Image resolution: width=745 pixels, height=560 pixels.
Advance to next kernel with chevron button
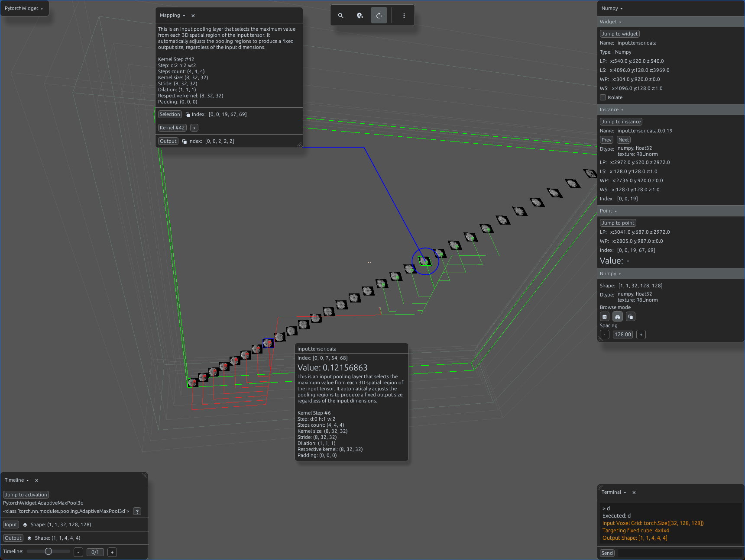point(194,128)
